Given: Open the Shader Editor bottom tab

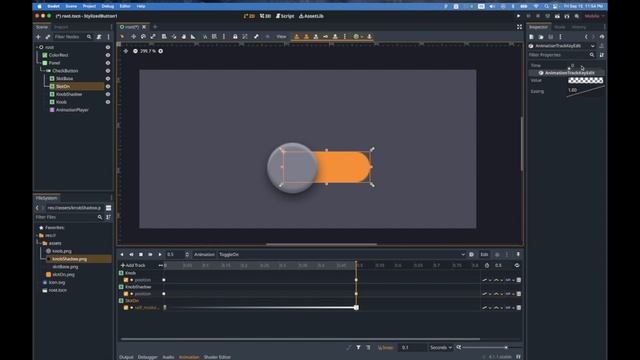Looking at the screenshot, I should (217, 357).
